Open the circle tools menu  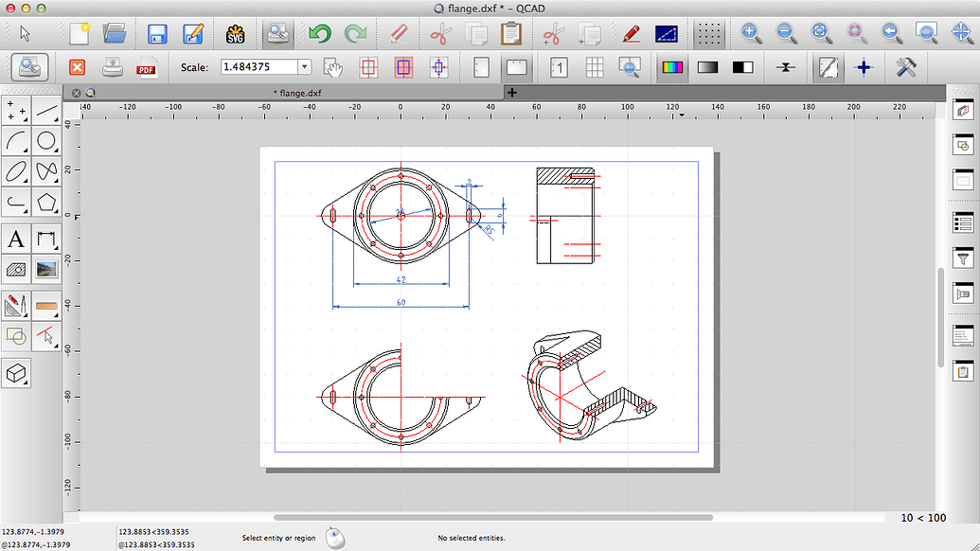tap(47, 140)
